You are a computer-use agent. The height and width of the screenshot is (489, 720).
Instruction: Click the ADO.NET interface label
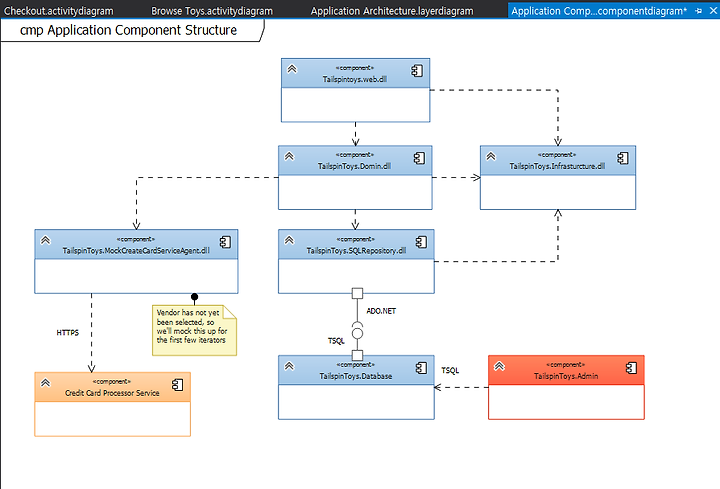tap(381, 311)
